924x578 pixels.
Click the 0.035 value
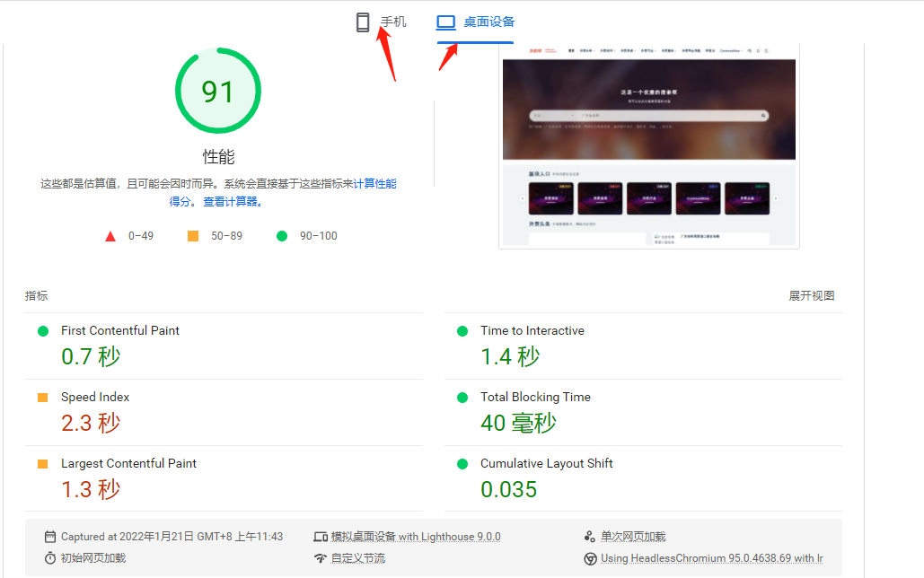tap(508, 490)
